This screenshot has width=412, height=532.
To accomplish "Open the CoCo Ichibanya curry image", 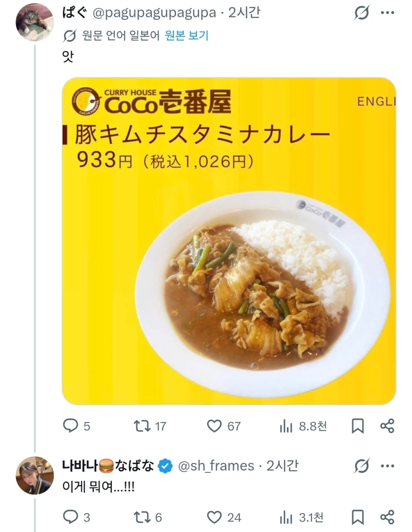I will pyautogui.click(x=229, y=241).
